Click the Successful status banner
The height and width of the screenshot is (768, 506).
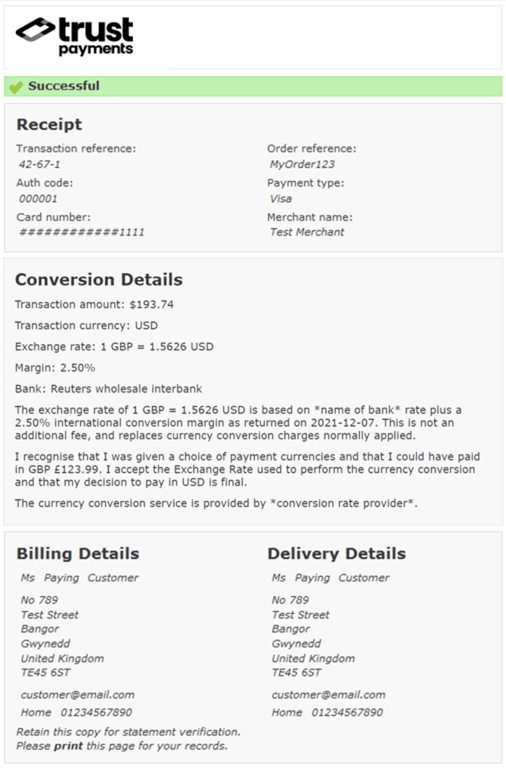253,86
